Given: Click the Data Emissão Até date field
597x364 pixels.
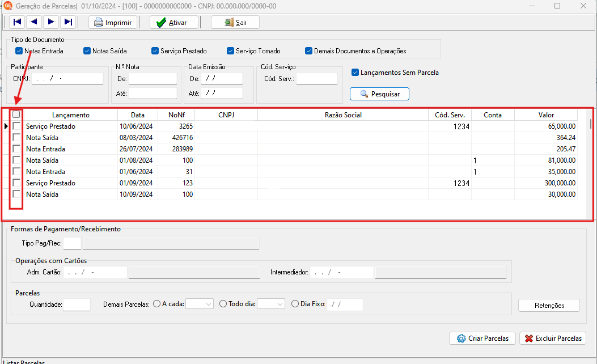Looking at the screenshot, I should pyautogui.click(x=222, y=94).
